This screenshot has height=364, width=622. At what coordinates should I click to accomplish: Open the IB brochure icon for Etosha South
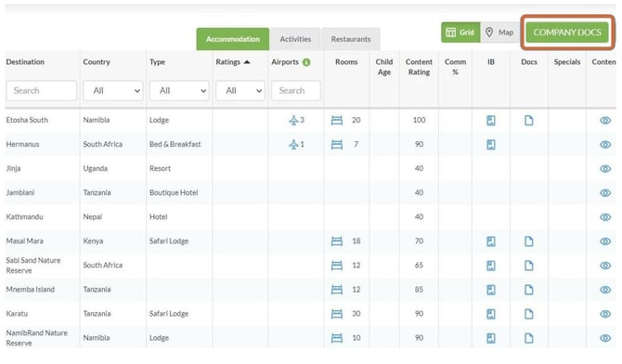(x=491, y=121)
